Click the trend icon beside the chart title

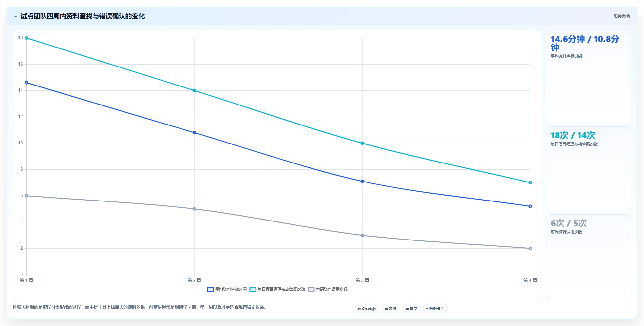pos(15,16)
